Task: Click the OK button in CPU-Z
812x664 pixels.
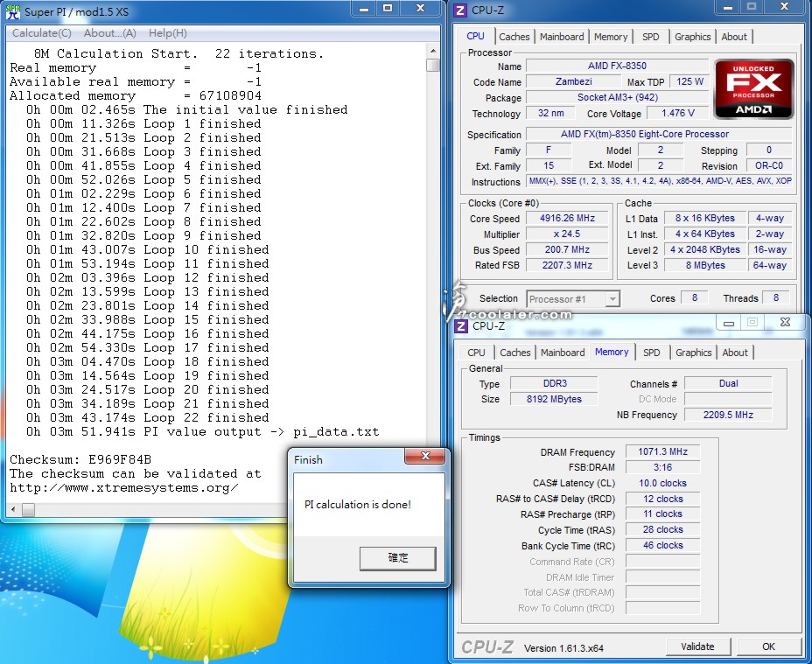Action: (x=768, y=647)
